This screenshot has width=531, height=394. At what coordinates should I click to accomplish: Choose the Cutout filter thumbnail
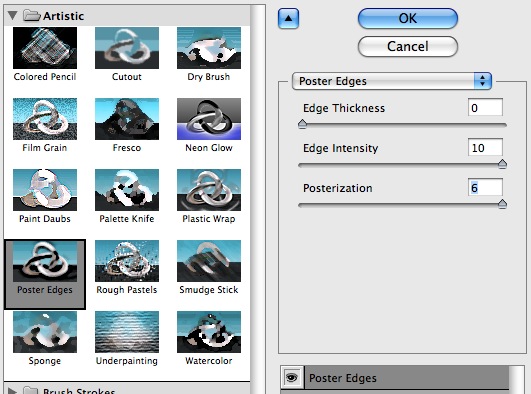[x=127, y=48]
